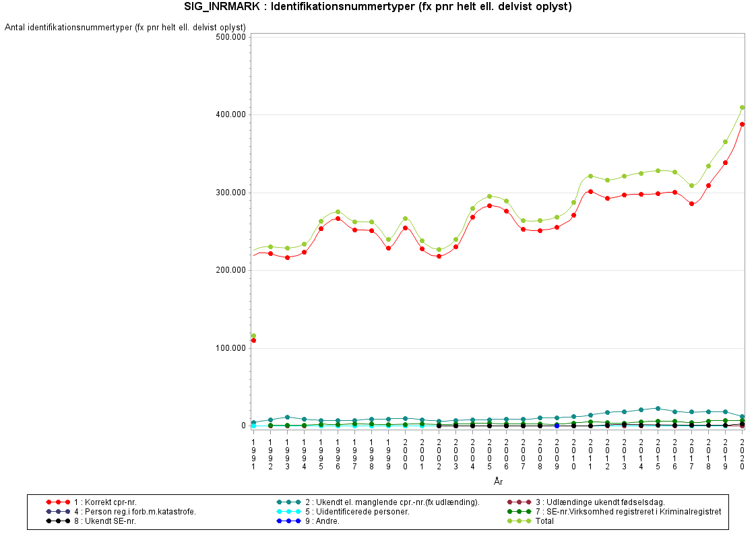Click the chart title SIG_INRMARK
This screenshot has height=534, width=756.
(378, 7)
